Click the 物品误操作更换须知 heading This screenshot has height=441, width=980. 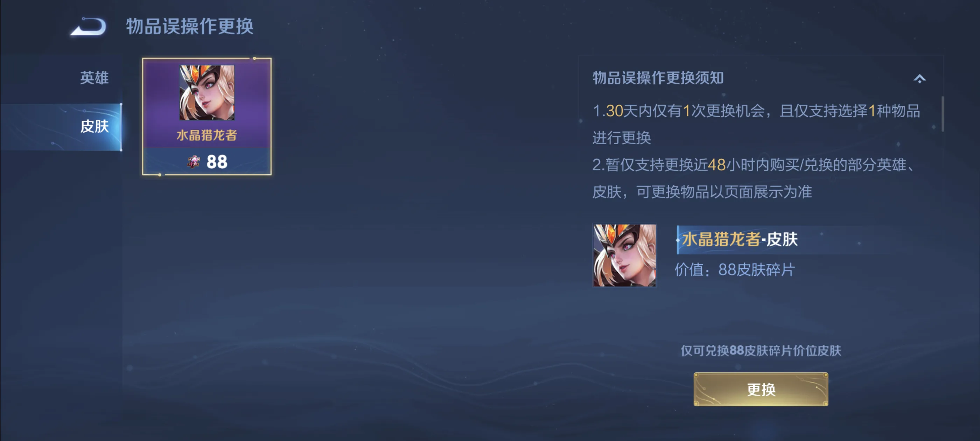point(658,78)
